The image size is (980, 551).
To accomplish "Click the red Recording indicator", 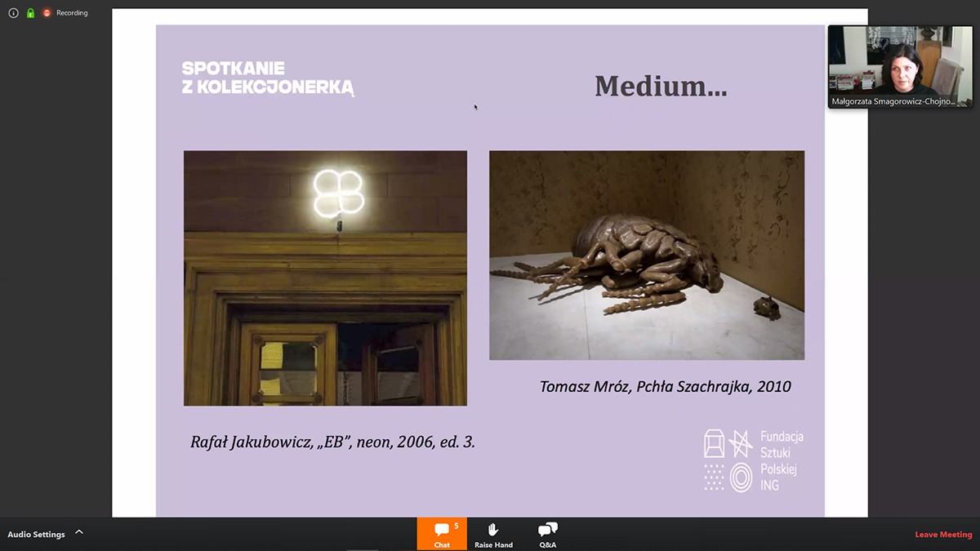I will click(47, 13).
